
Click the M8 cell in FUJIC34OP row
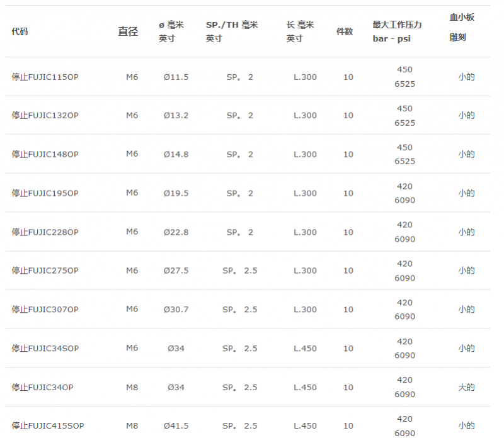(x=132, y=387)
